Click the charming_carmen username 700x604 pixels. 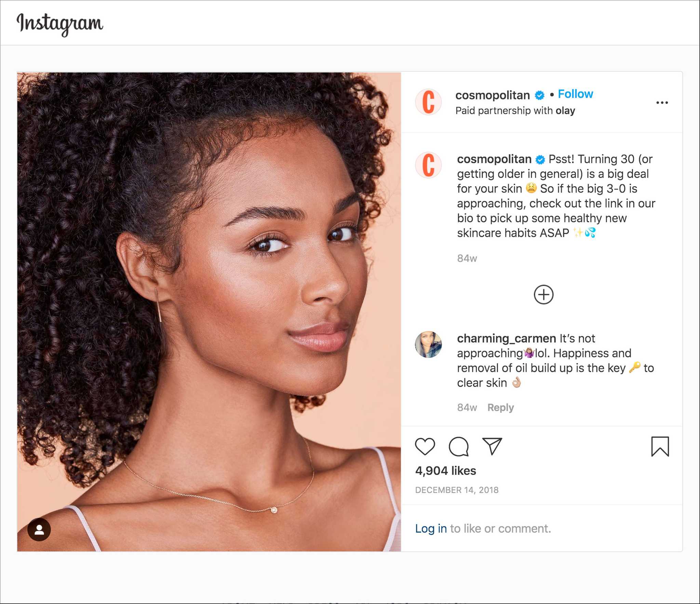[507, 338]
